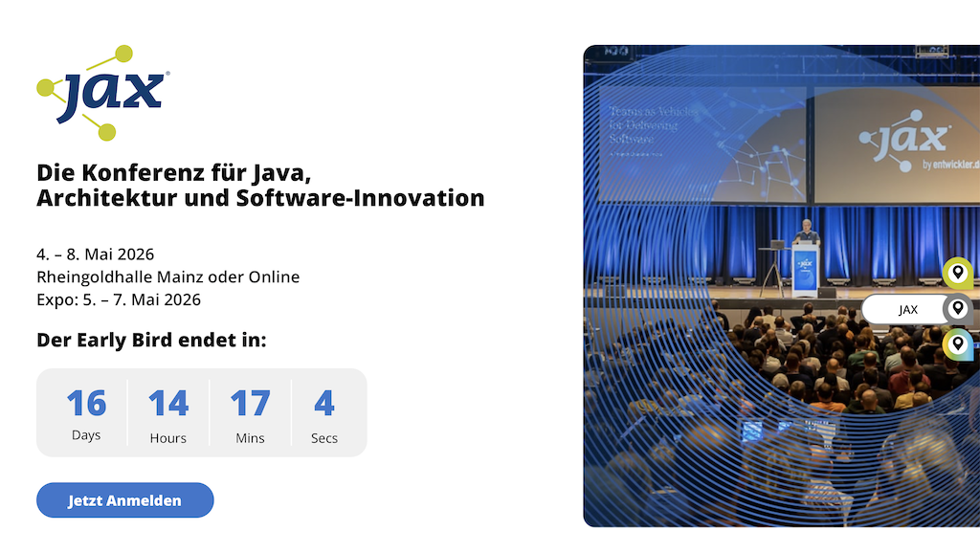
Task: Select the gray location pin beside JAX
Action: tap(957, 309)
